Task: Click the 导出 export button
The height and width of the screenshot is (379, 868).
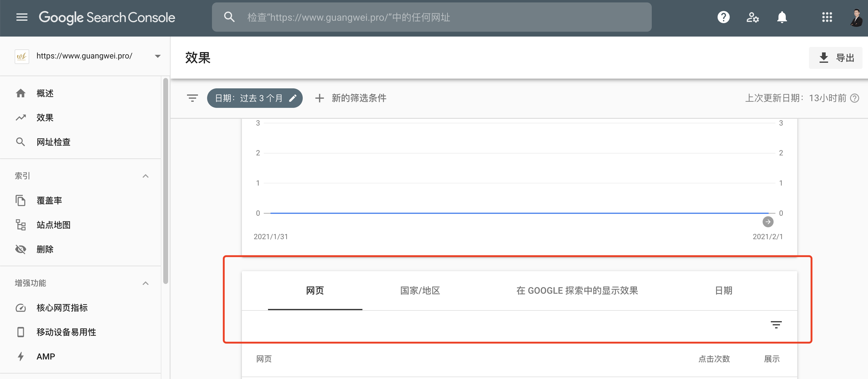Action: [x=839, y=55]
